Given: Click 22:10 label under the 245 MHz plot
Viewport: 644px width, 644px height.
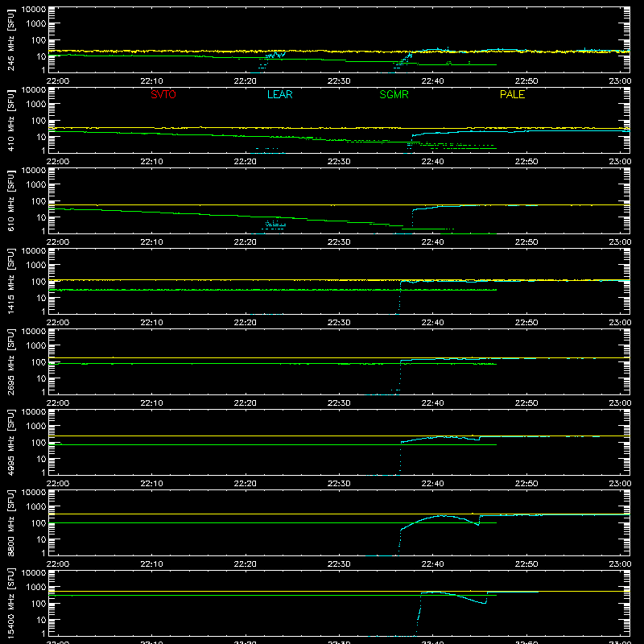Looking at the screenshot, I should [151, 81].
